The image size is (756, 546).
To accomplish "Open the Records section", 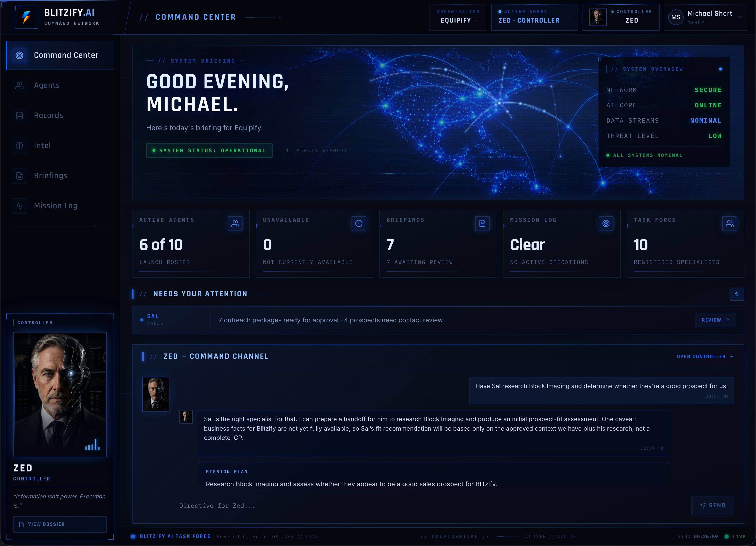I will [60, 115].
